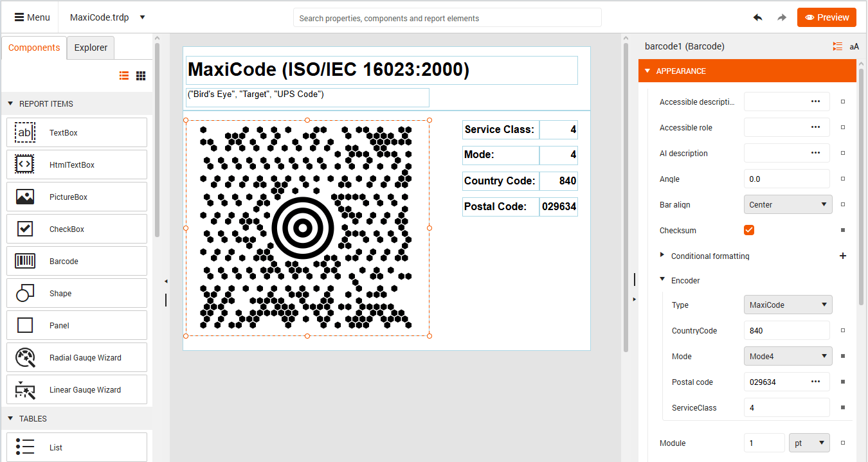Click the Mode label cell in the report
Viewport: 868px width, 462px height.
(500, 155)
